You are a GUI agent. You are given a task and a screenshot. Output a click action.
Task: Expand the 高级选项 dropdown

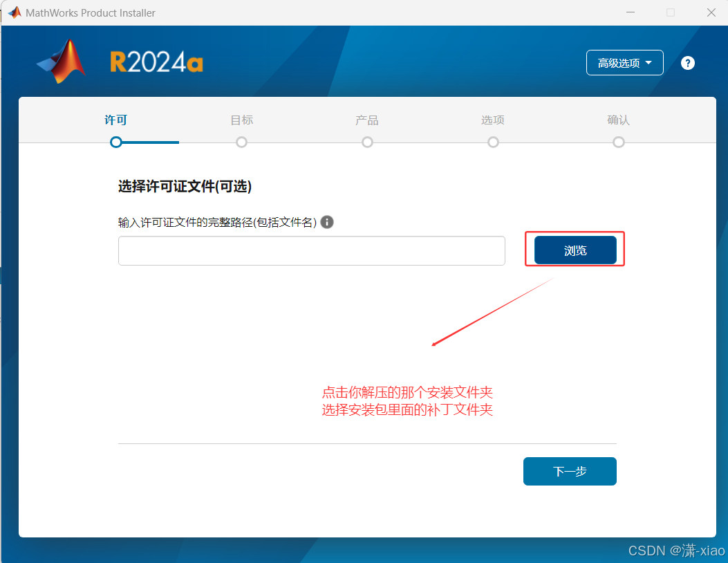tap(624, 63)
